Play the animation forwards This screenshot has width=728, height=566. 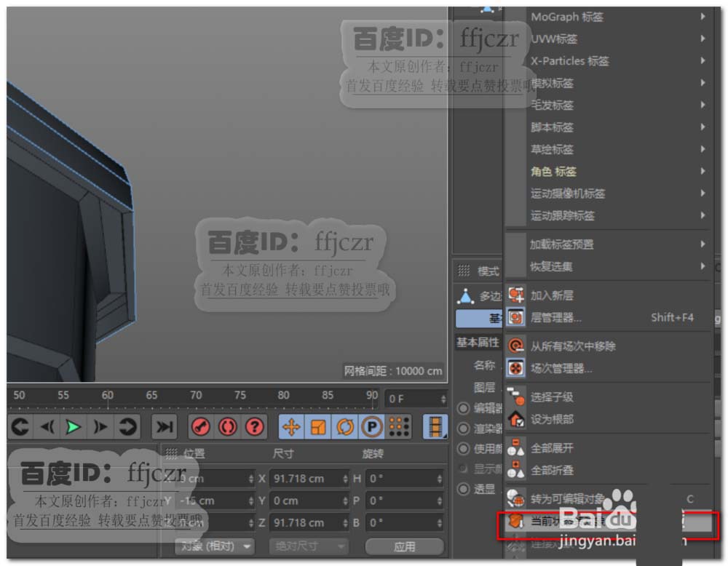[74, 426]
